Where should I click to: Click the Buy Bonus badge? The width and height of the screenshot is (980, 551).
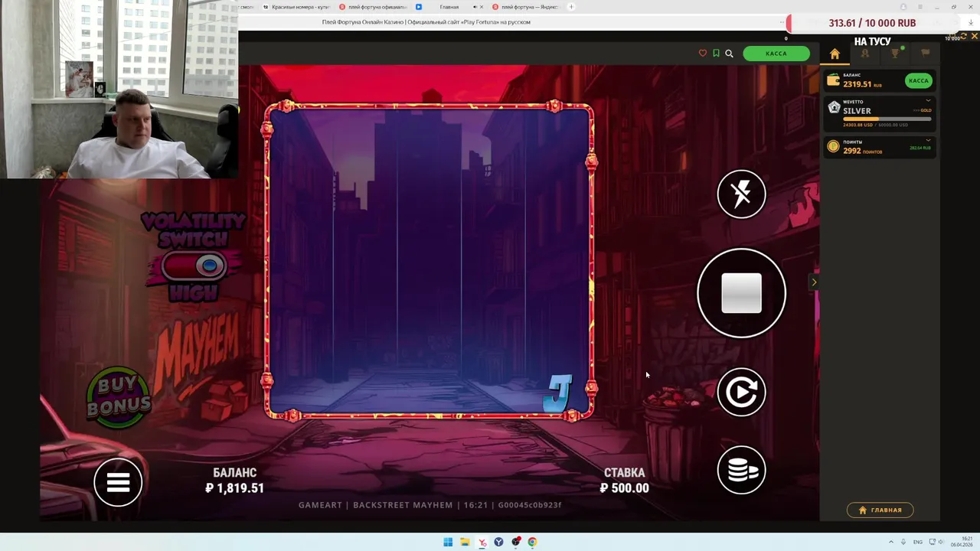119,396
